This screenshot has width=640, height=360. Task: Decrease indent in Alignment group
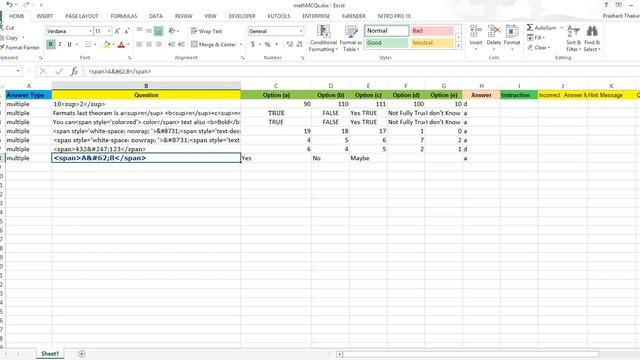[x=171, y=44]
